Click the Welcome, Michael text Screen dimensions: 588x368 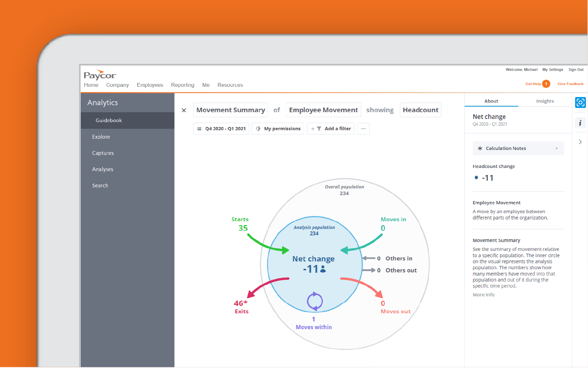point(521,70)
